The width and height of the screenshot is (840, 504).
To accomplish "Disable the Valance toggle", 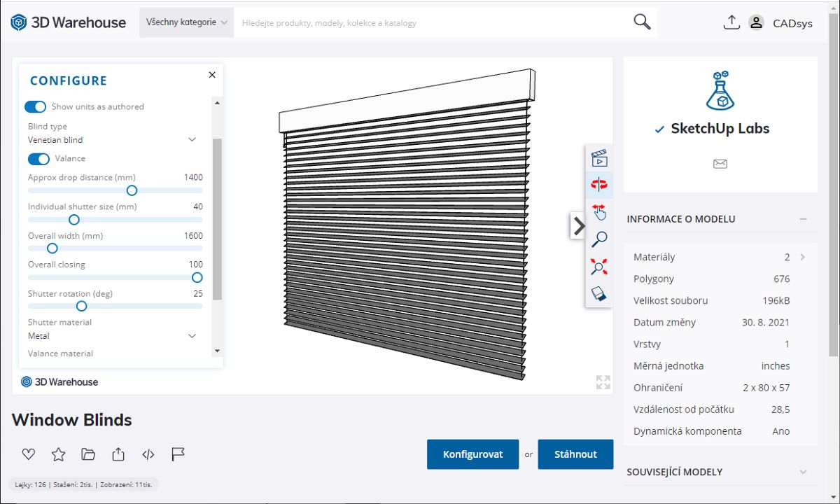I will [38, 159].
